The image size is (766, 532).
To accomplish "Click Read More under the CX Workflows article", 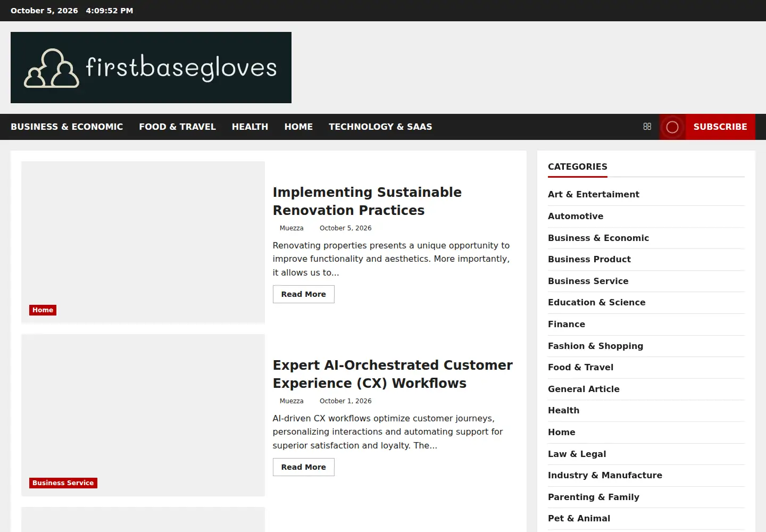I will coord(304,467).
